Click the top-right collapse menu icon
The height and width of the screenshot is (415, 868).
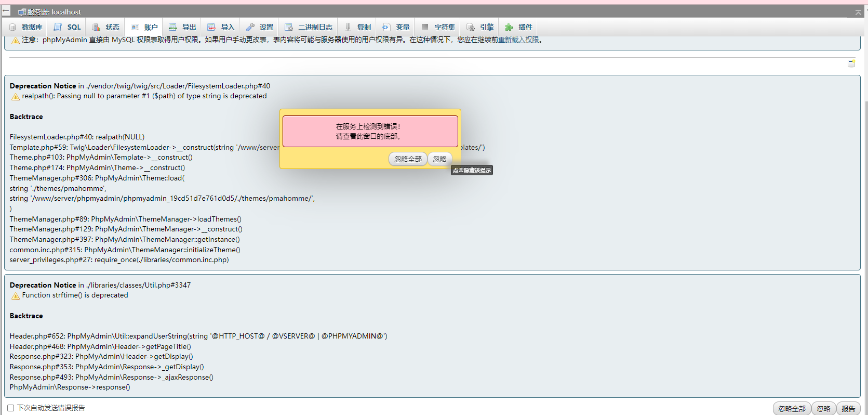(858, 12)
